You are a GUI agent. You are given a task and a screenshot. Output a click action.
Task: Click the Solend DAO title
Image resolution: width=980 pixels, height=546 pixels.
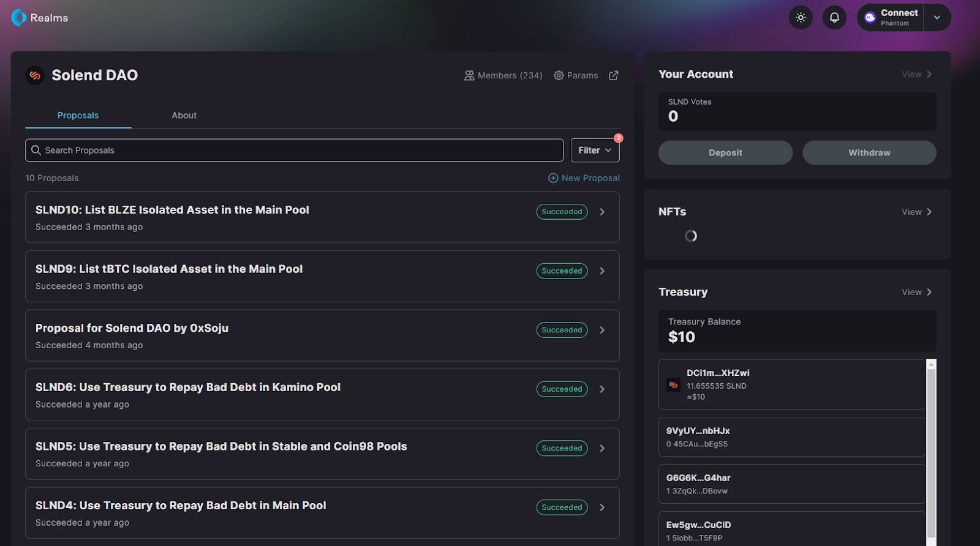coord(95,75)
